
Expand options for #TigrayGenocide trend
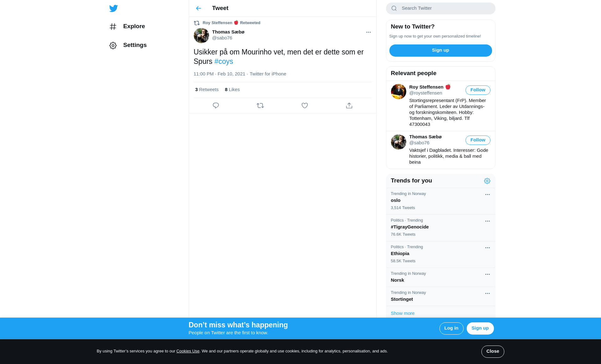pos(487,221)
